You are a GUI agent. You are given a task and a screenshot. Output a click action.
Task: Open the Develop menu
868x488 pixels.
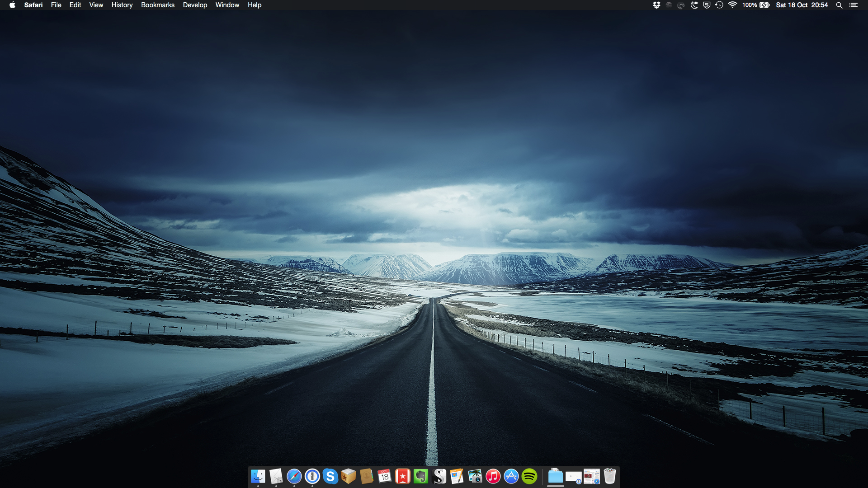coord(195,5)
